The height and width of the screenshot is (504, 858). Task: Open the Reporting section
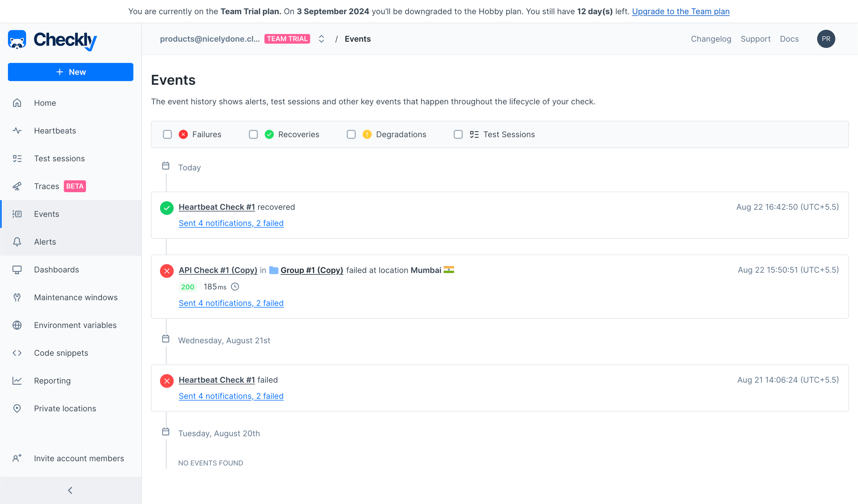click(x=71, y=381)
